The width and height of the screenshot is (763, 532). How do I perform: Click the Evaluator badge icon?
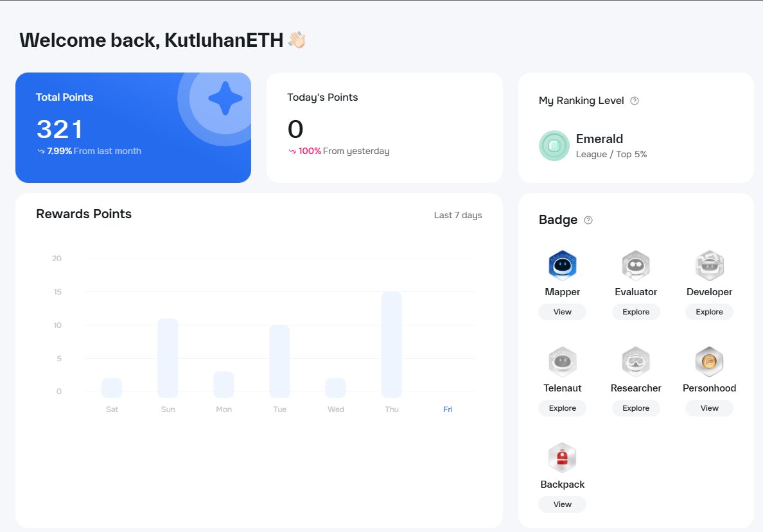click(x=636, y=266)
